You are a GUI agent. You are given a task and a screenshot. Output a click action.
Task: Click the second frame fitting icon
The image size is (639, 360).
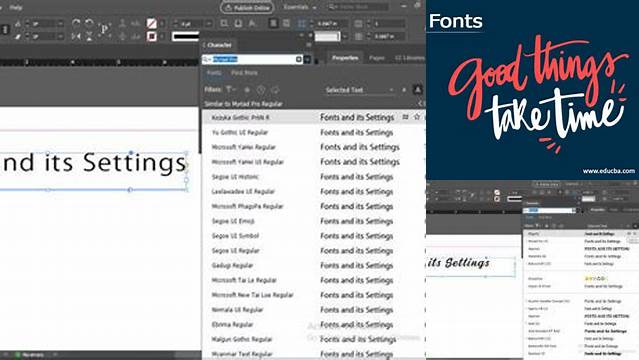tap(286, 24)
